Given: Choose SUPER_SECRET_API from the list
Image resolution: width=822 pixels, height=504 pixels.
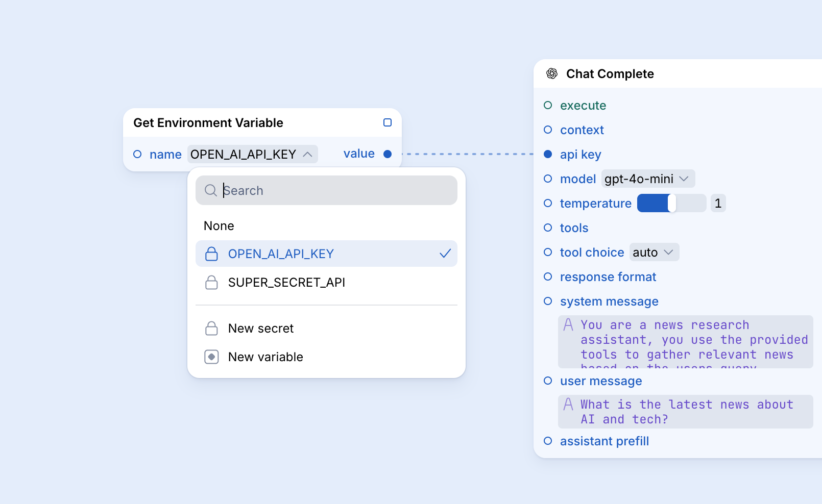Looking at the screenshot, I should pos(326,282).
